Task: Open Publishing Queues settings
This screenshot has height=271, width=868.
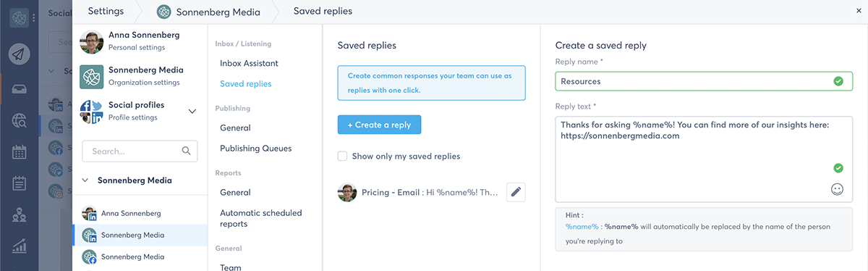Action: [256, 149]
